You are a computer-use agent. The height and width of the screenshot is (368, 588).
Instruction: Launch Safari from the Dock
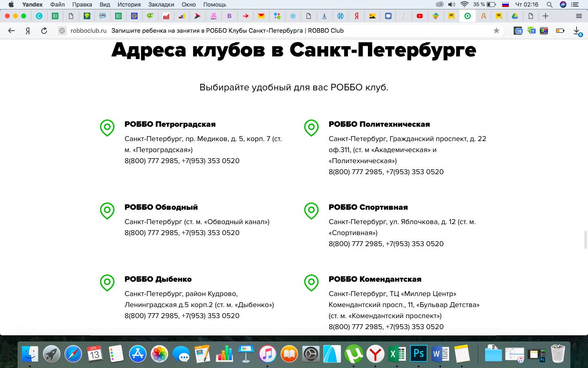(73, 354)
